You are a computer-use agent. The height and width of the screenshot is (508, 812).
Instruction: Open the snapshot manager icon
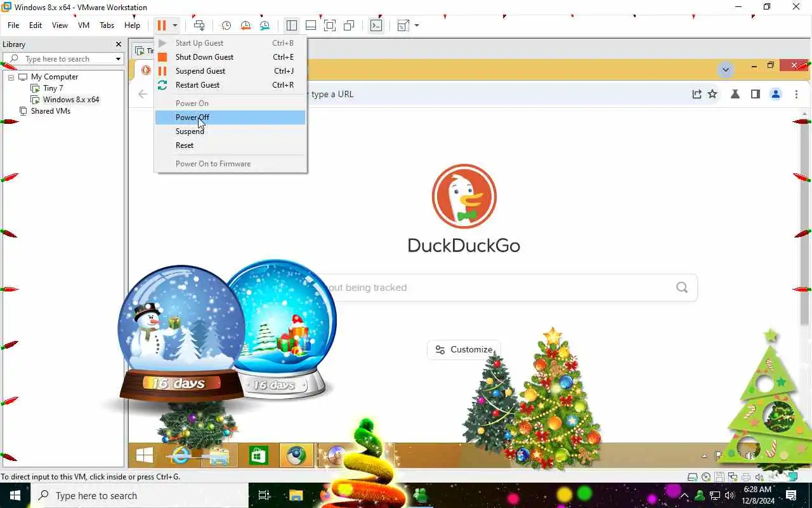click(265, 25)
